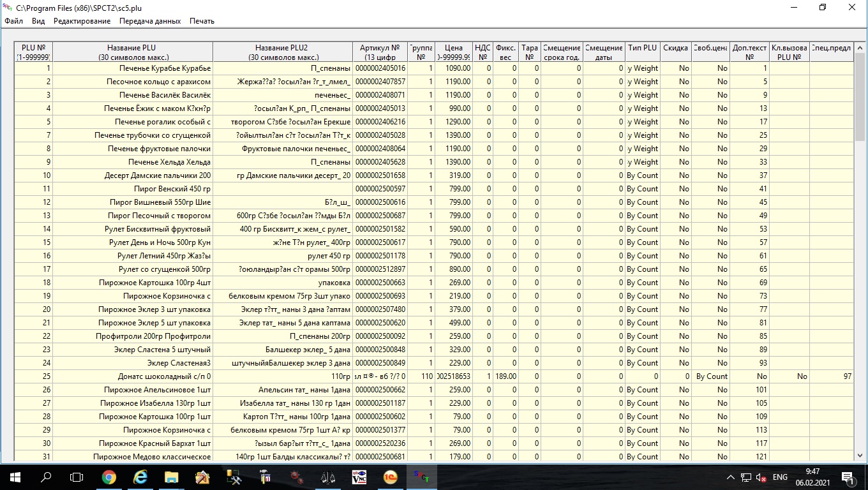Select the Пирог Венский 450 гр name cell
The image size is (868, 490).
(131, 189)
